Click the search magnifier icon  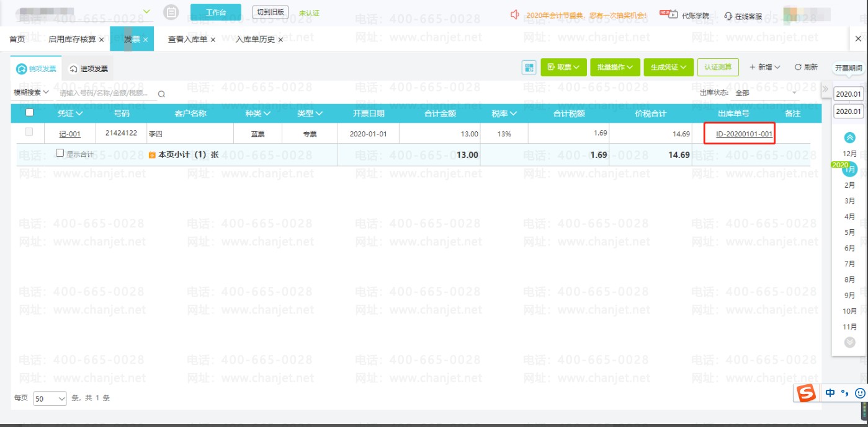[161, 94]
